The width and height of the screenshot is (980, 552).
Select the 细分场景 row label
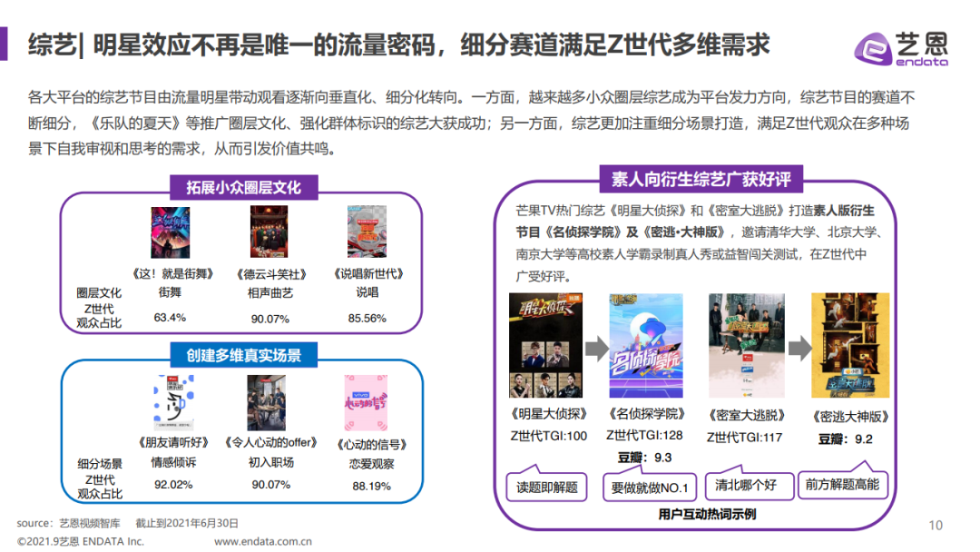pos(100,464)
